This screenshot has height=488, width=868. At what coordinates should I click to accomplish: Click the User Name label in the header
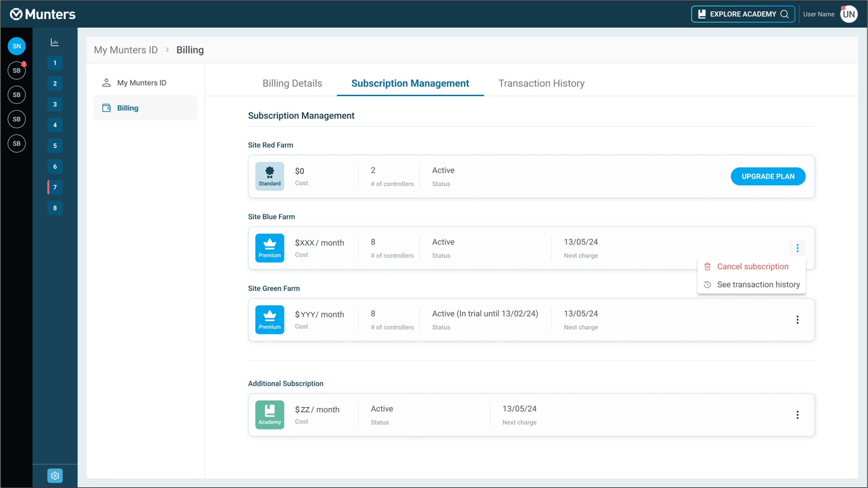819,14
